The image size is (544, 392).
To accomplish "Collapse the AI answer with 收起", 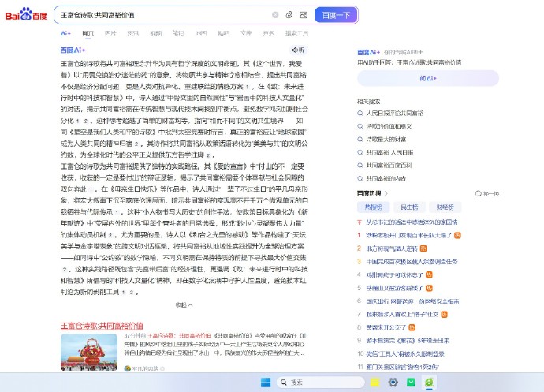I will click(x=183, y=304).
